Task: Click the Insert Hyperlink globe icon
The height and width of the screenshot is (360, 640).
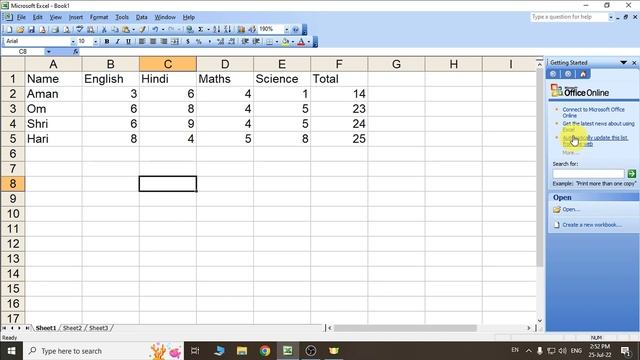Action: [x=189, y=29]
